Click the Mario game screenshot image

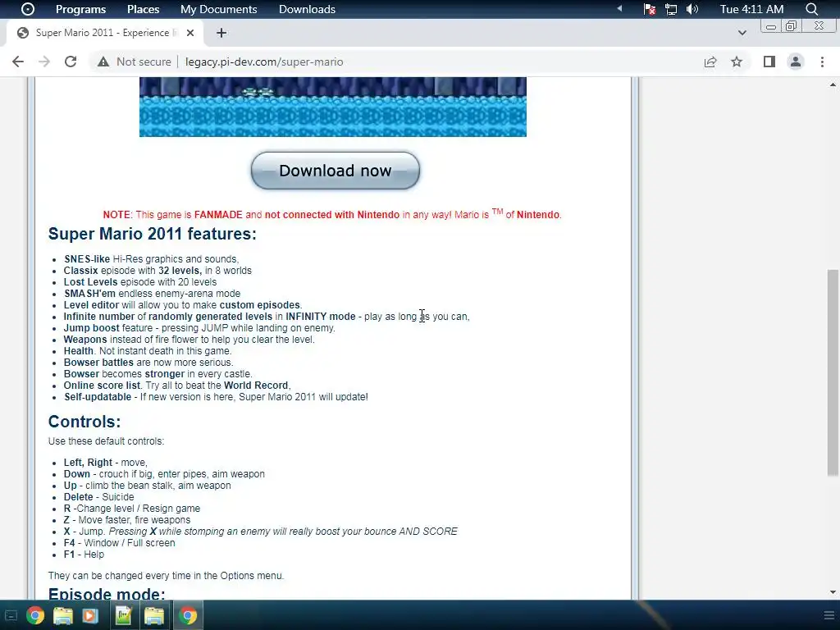click(333, 107)
